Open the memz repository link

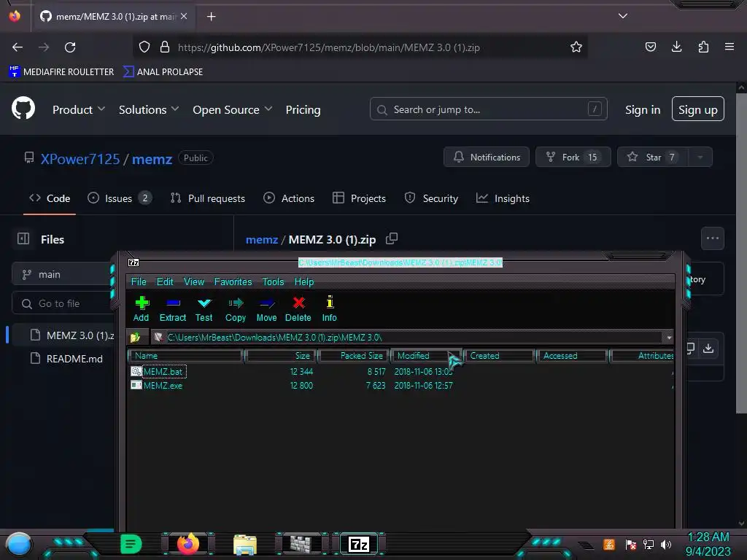152,158
